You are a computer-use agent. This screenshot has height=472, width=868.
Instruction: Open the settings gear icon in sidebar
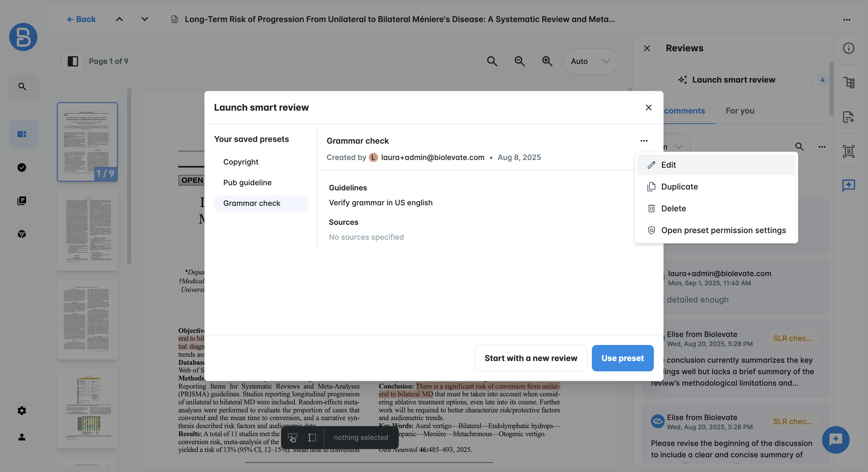click(22, 410)
